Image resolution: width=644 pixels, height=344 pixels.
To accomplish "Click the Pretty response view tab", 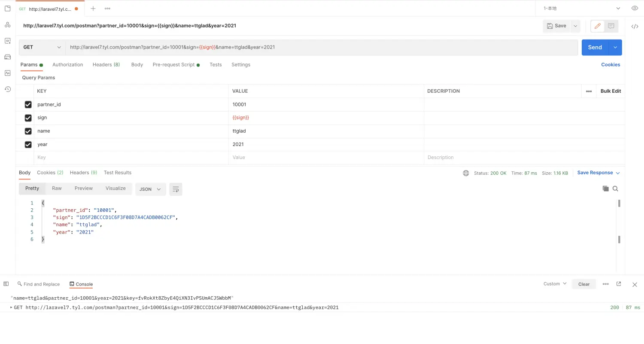I will coord(32,189).
